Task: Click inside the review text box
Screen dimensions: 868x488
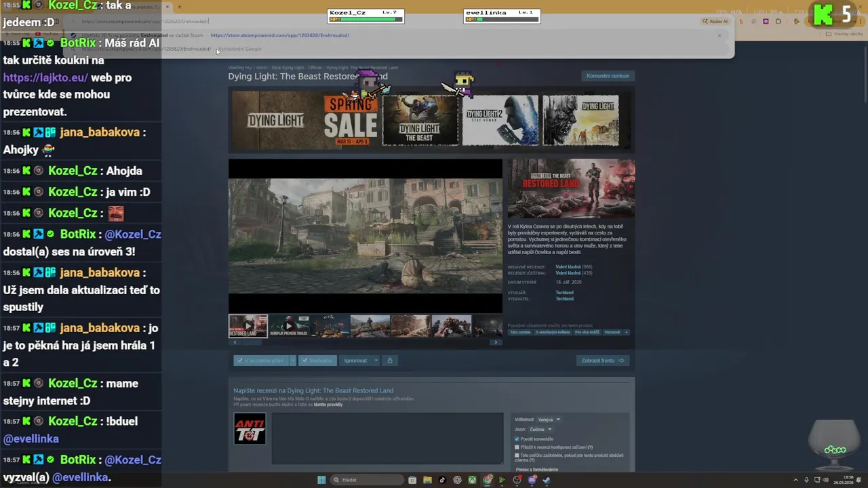Action: [x=387, y=438]
